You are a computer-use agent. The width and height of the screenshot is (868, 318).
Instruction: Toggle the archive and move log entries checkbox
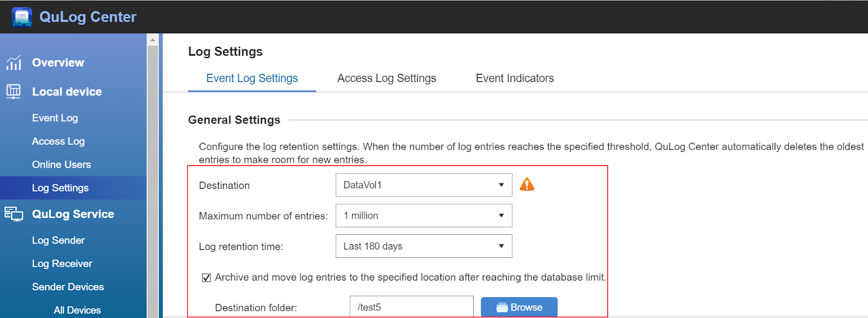tap(206, 278)
